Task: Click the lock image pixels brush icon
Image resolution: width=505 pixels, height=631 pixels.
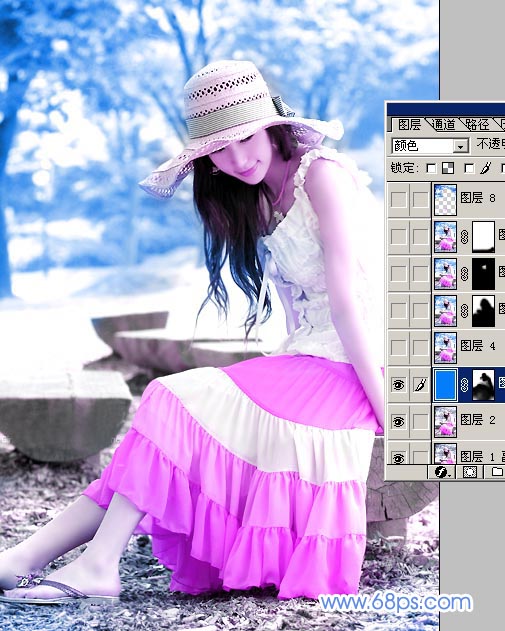Action: 486,168
